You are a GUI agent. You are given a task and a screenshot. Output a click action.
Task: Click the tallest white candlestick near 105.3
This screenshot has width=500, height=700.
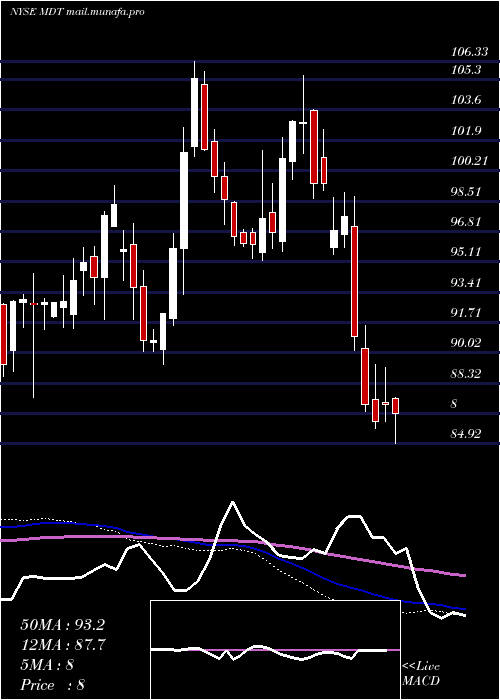pyautogui.click(x=194, y=112)
